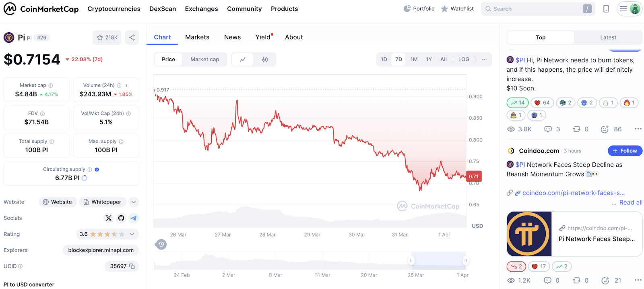
Task: Expand Coindoo post with Read all
Action: coord(631,202)
